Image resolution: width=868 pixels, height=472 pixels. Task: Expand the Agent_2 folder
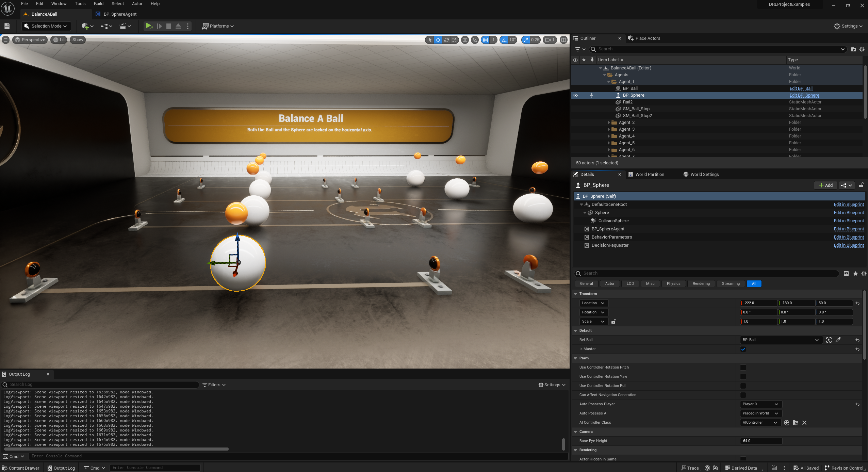(609, 123)
